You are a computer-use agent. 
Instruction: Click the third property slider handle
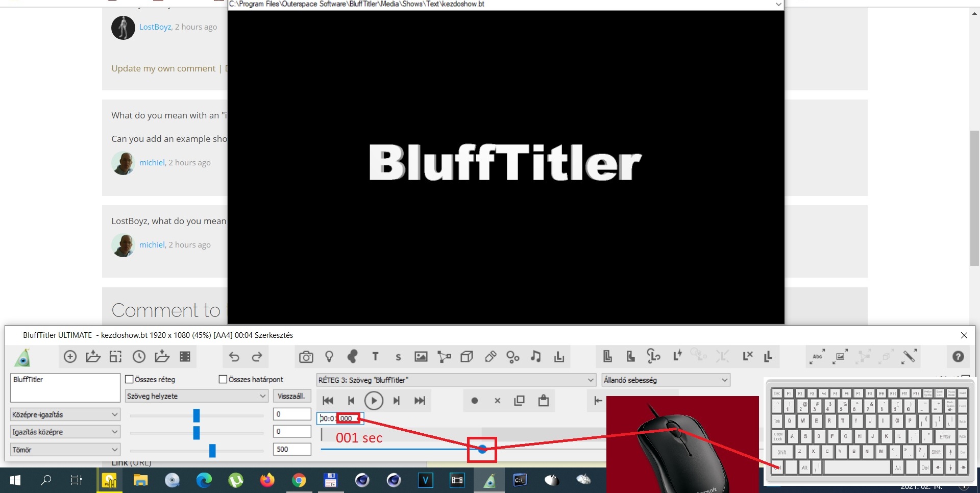tap(212, 451)
